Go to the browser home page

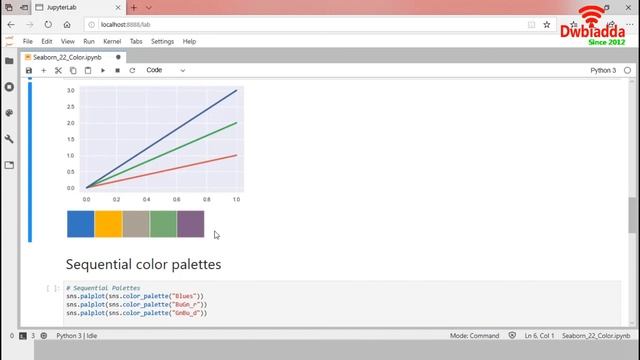coord(67,25)
